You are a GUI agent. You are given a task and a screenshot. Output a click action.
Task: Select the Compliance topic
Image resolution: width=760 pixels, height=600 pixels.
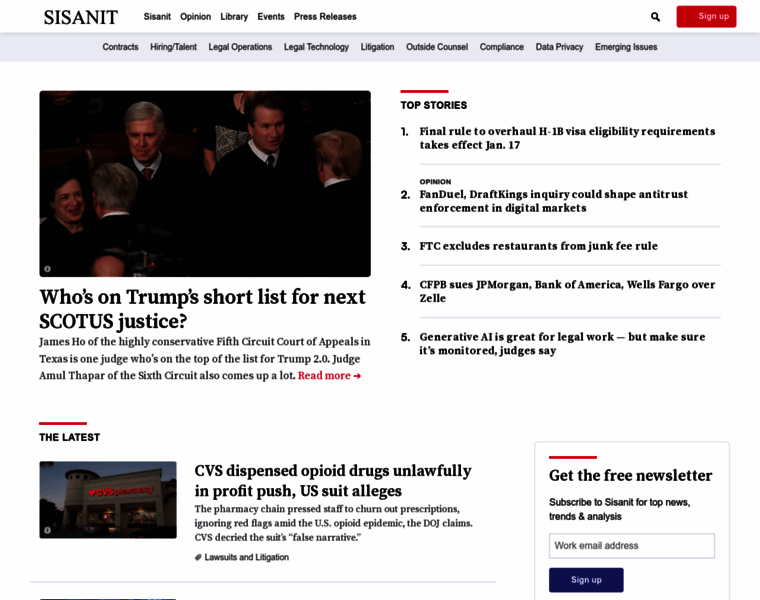(x=502, y=47)
